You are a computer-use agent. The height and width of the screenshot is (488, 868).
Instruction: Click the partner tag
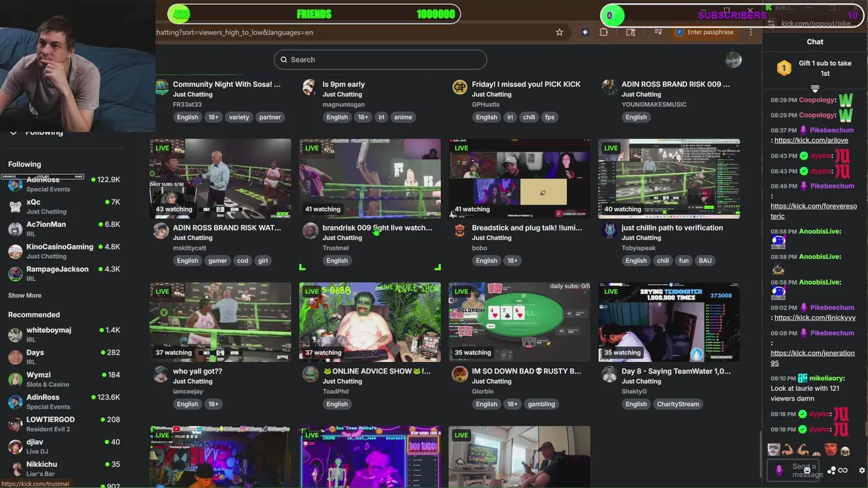tap(270, 117)
